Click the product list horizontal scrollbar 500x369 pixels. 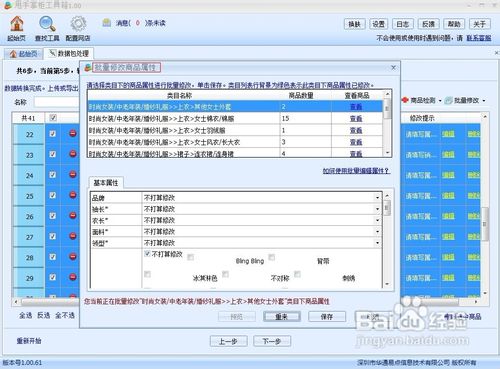click(x=50, y=302)
